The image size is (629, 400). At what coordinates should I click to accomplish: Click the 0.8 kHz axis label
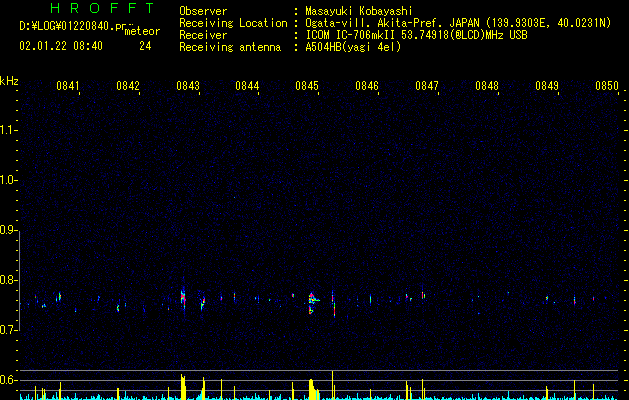click(x=9, y=280)
